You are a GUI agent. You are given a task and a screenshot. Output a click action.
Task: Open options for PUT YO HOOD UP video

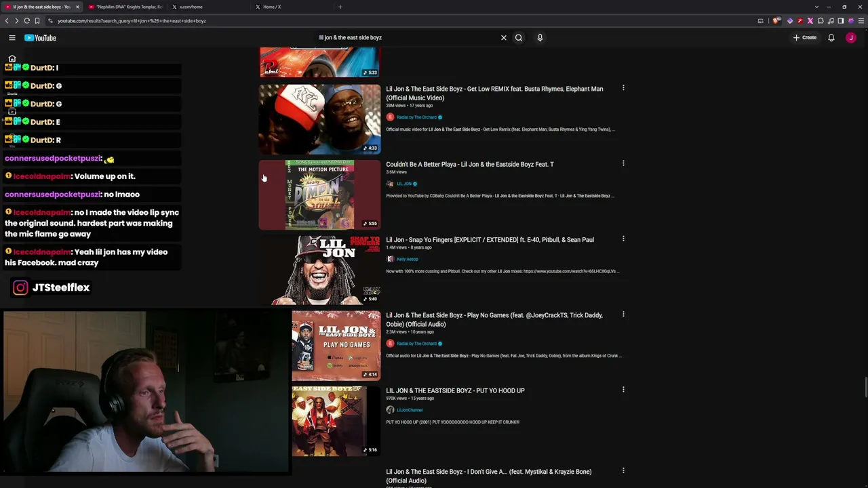coord(623,390)
